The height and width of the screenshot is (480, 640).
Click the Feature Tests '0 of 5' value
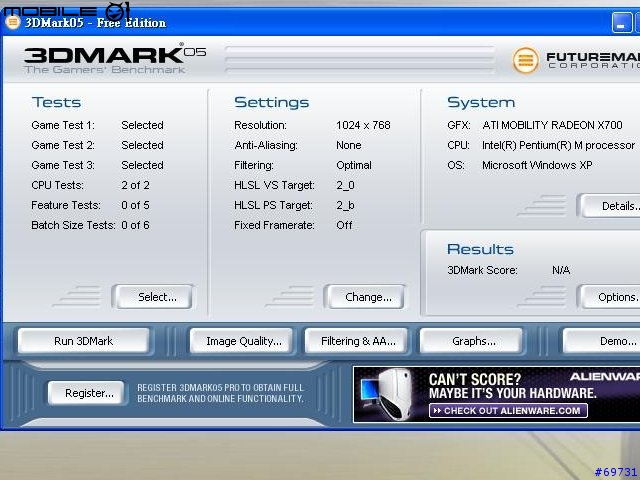click(x=135, y=205)
